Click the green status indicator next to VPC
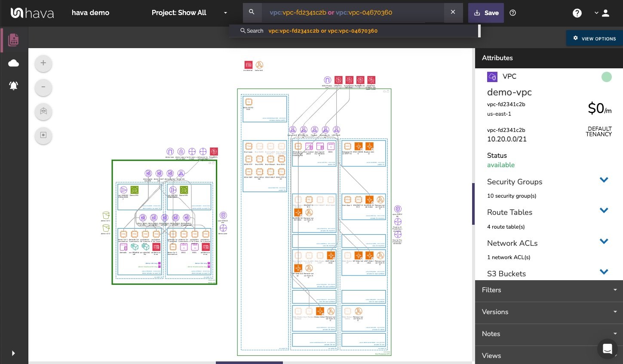The height and width of the screenshot is (364, 623). [607, 77]
